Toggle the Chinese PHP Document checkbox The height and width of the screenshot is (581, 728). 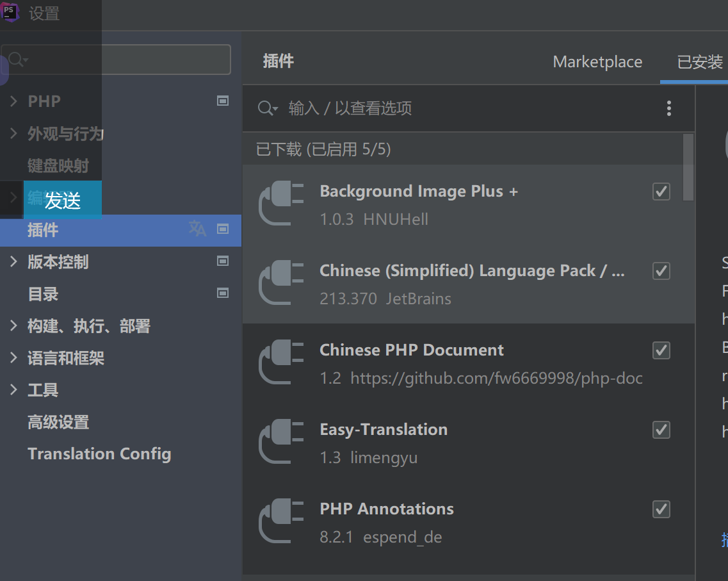(661, 350)
